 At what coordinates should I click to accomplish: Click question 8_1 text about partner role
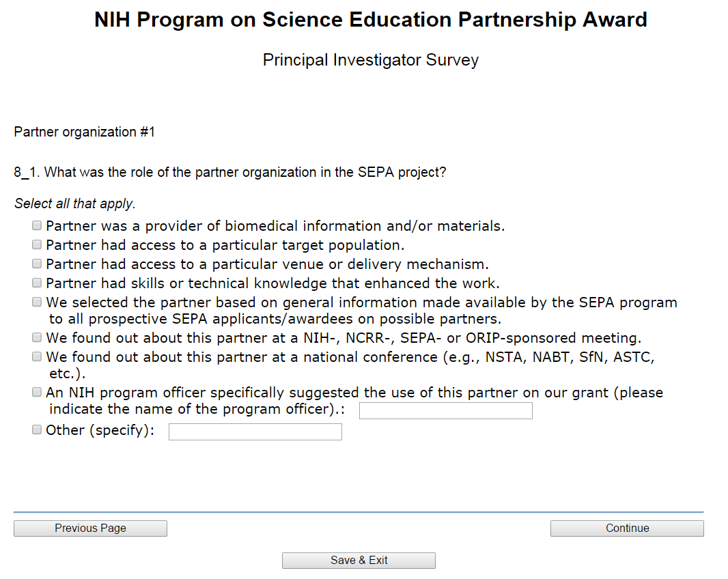pyautogui.click(x=230, y=172)
